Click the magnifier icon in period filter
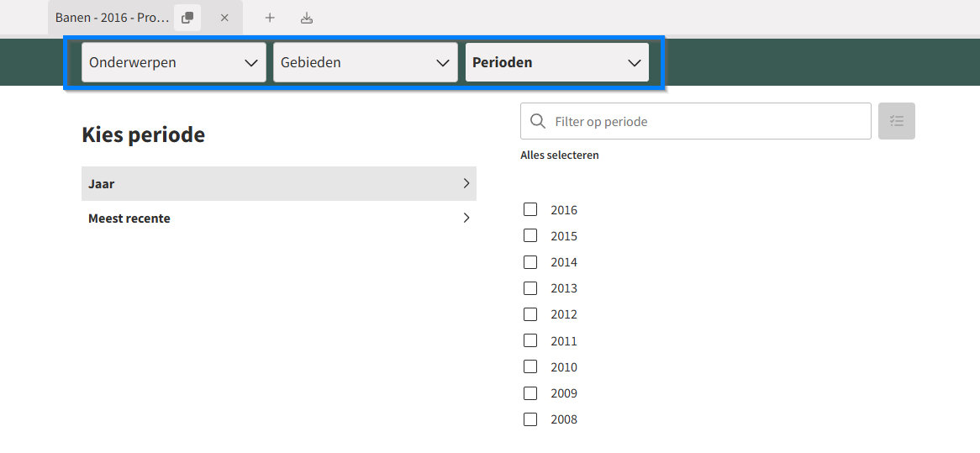 (x=538, y=121)
